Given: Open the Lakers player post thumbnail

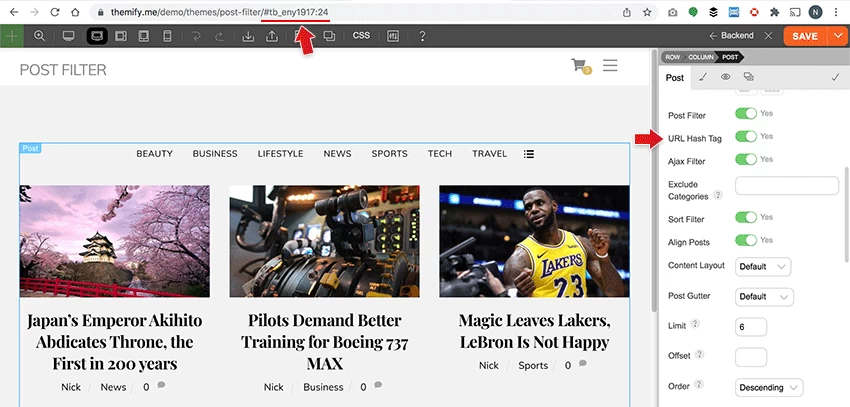Looking at the screenshot, I should [x=534, y=241].
